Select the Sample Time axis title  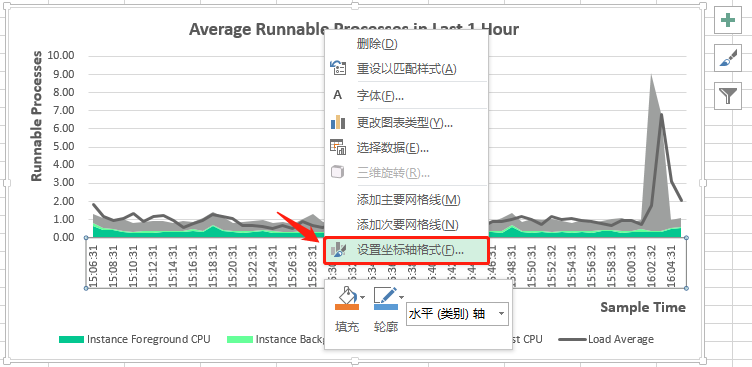click(x=643, y=307)
